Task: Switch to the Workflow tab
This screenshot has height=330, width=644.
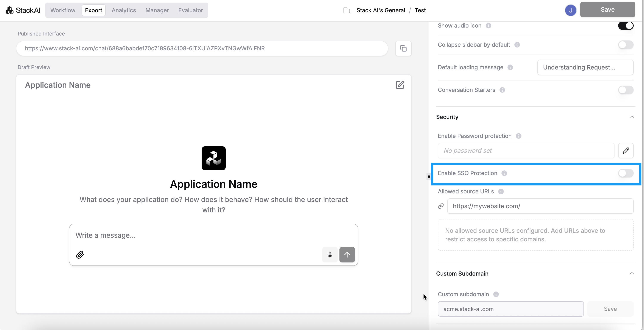Action: pos(63,10)
